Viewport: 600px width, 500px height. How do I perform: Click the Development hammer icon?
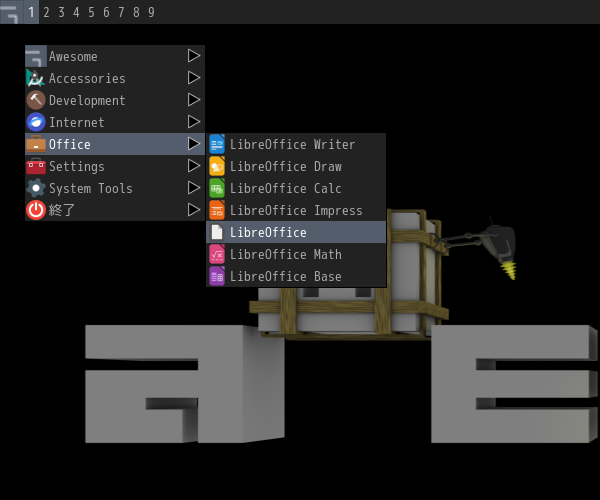click(x=36, y=100)
